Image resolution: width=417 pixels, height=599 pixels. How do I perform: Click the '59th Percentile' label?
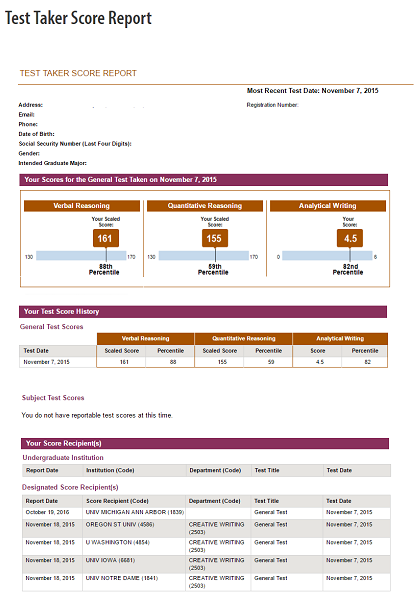(x=213, y=269)
